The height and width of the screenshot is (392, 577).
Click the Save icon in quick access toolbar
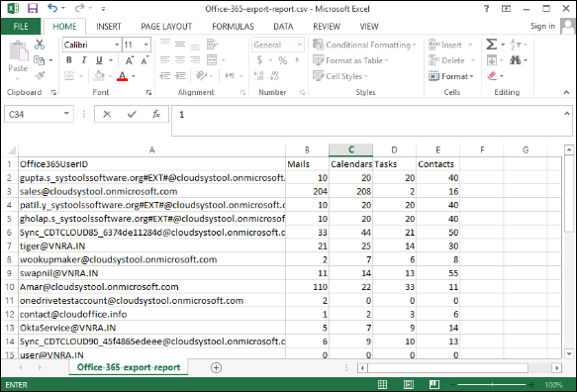pyautogui.click(x=33, y=8)
